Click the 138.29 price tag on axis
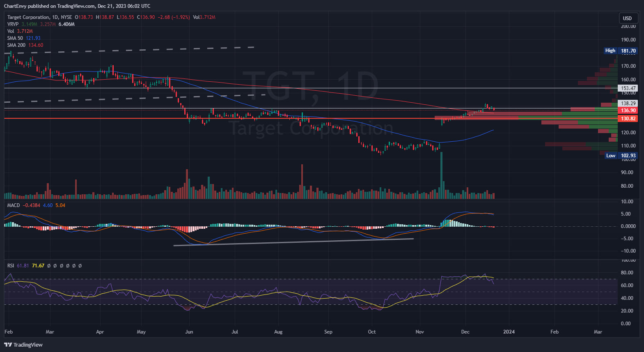Viewport: 644px width, 352px height. pos(628,104)
